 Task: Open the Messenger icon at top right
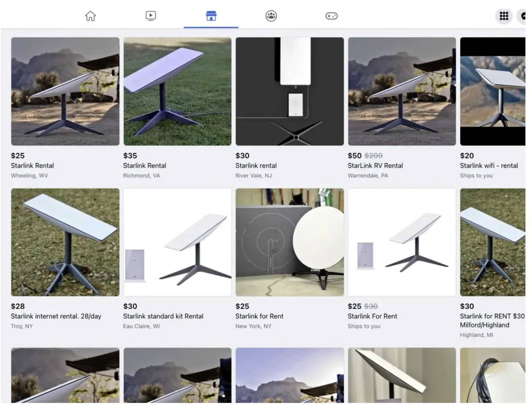(523, 16)
